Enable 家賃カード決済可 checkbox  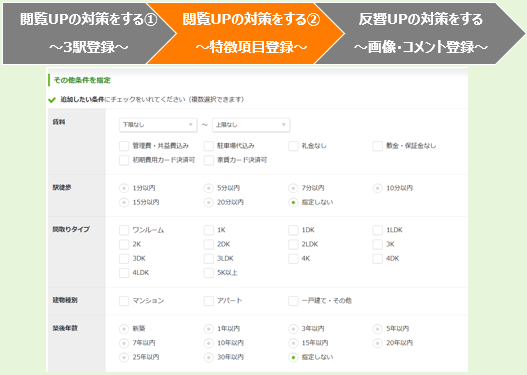coord(209,160)
